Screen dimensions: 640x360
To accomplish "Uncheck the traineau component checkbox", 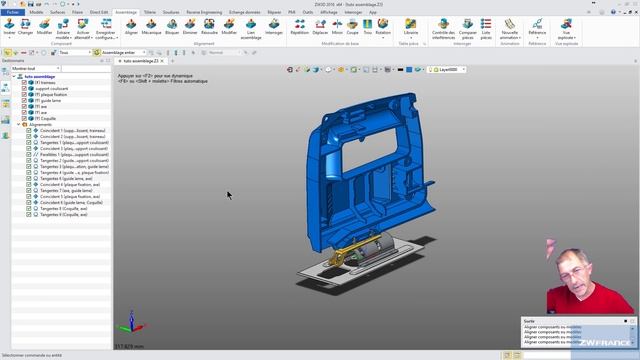I will tap(24, 82).
